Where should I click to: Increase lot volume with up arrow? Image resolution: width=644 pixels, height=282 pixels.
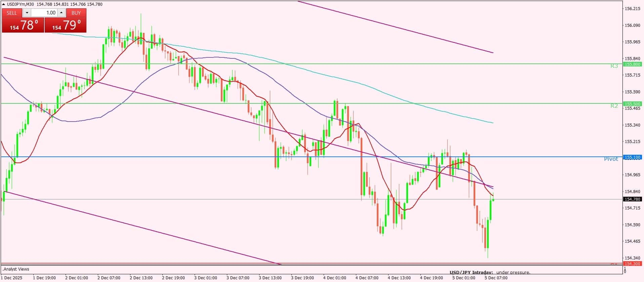point(61,13)
